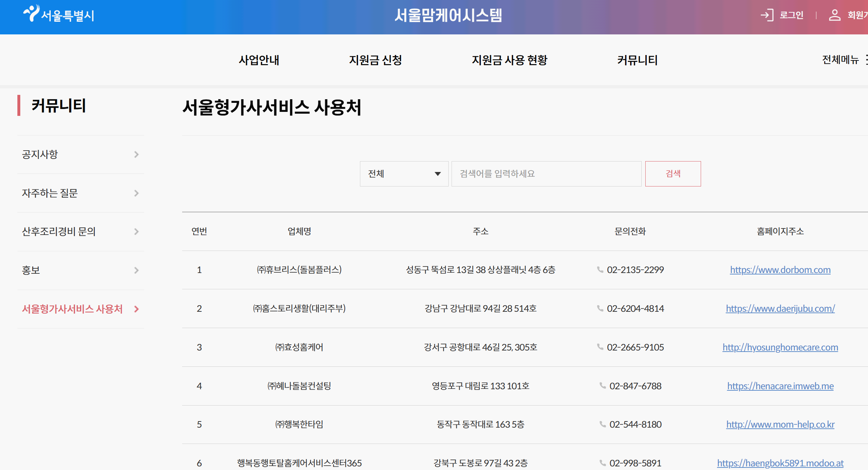This screenshot has height=470, width=868.
Task: Click the Seoul city logo icon
Action: tap(32, 13)
